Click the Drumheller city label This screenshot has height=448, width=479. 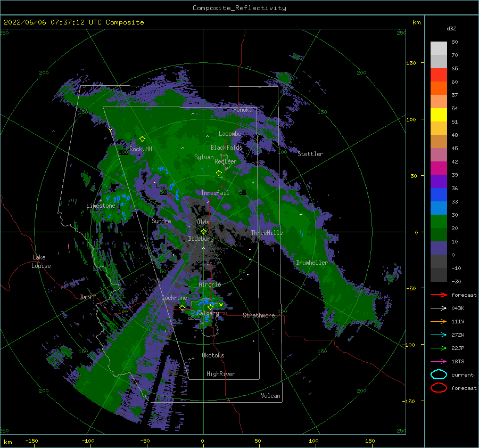(312, 263)
